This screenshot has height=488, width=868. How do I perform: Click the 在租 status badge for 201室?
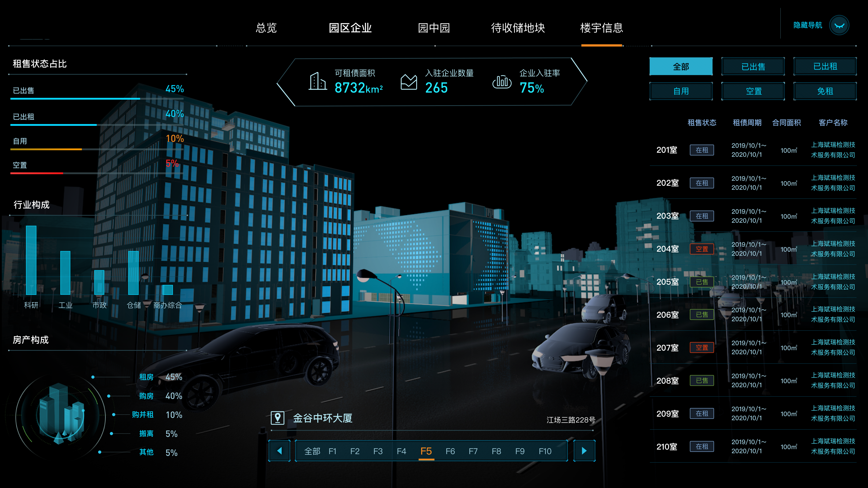coord(702,150)
